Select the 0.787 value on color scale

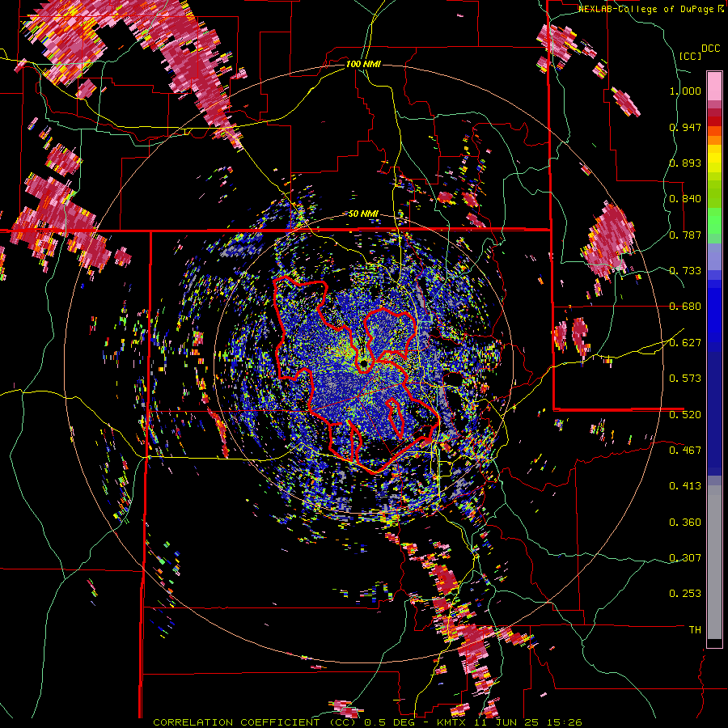[685, 235]
